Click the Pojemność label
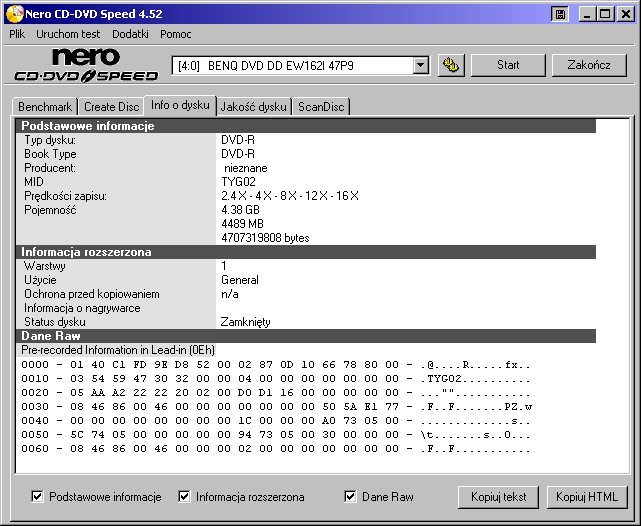 (50, 210)
